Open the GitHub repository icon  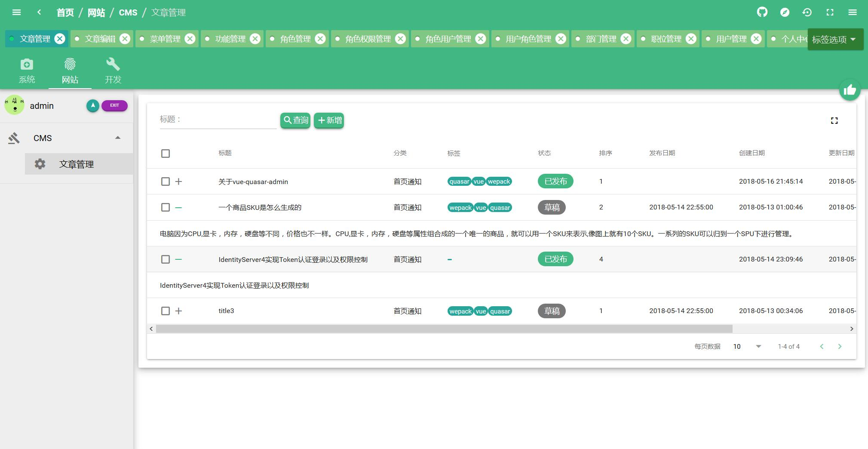[x=762, y=12]
